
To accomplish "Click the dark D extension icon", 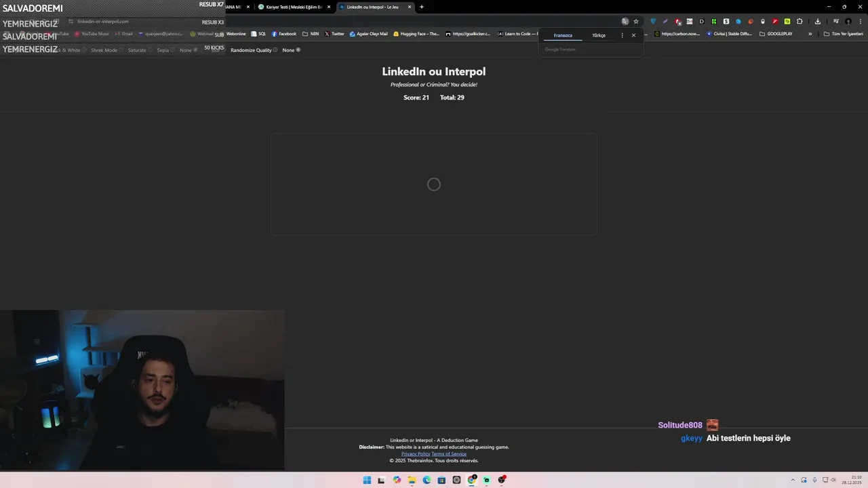I will pyautogui.click(x=702, y=21).
